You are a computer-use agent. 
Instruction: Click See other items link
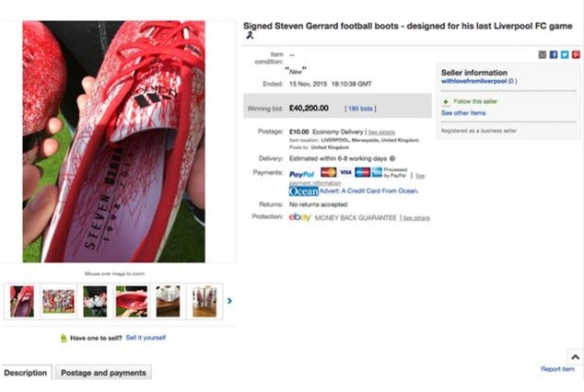(x=463, y=113)
